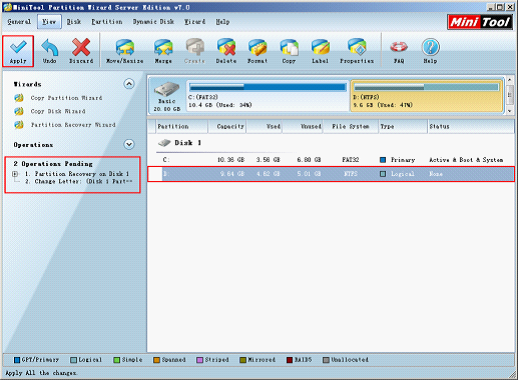
Task: Sort by the Partition column header
Action: (182, 126)
